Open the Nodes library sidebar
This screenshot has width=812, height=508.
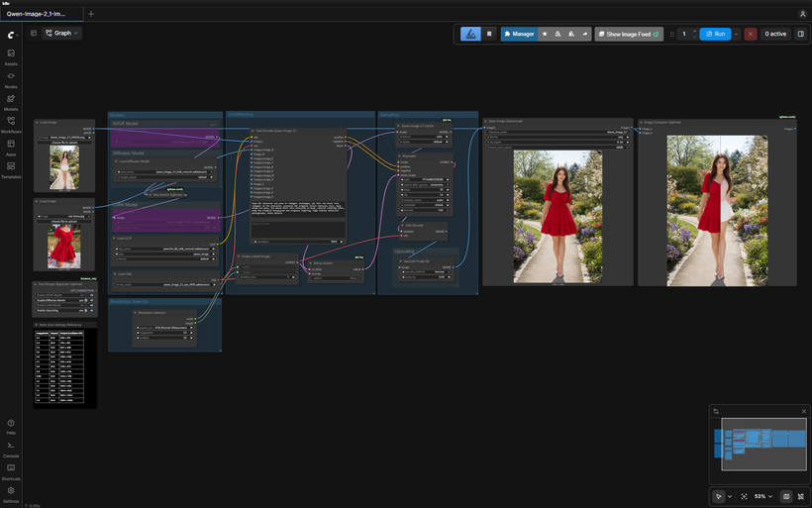pos(11,79)
